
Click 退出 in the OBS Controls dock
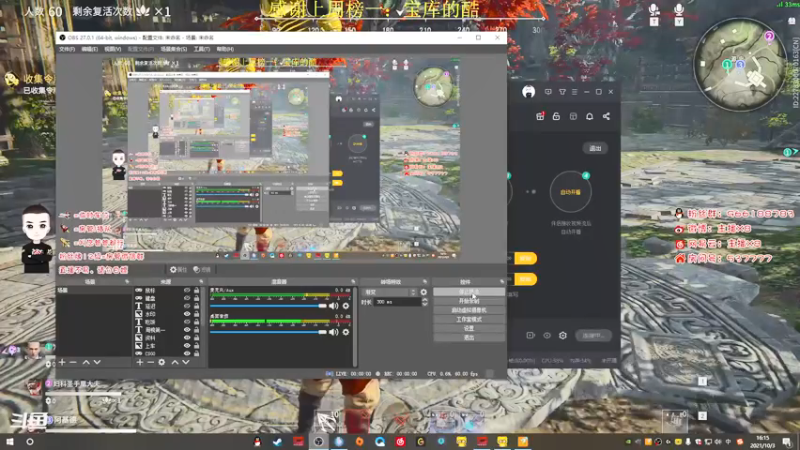click(x=469, y=337)
